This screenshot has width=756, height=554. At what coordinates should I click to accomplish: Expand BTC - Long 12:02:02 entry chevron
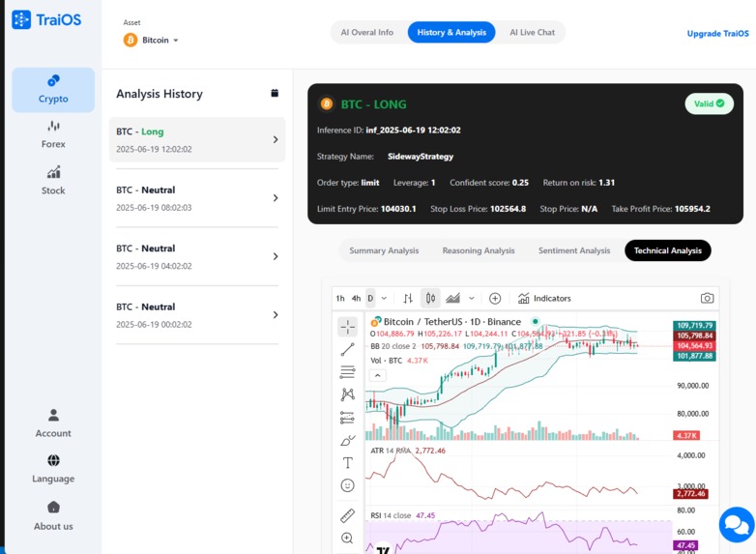[x=276, y=140]
